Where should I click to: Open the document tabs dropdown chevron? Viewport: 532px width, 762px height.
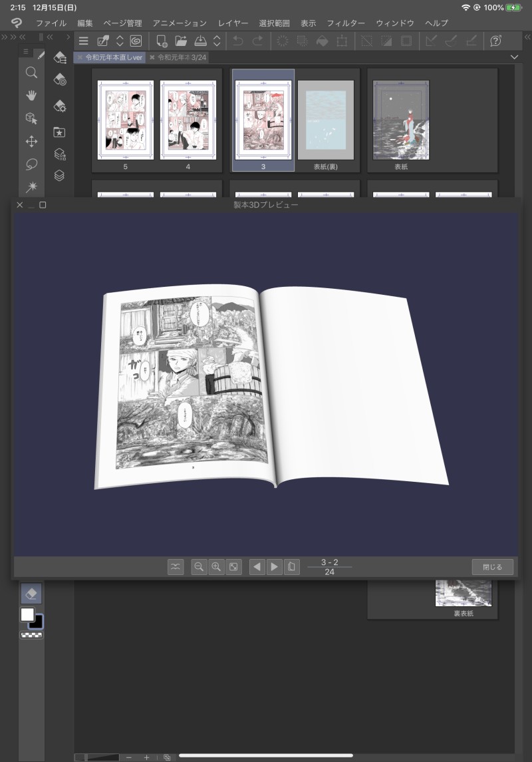(515, 57)
